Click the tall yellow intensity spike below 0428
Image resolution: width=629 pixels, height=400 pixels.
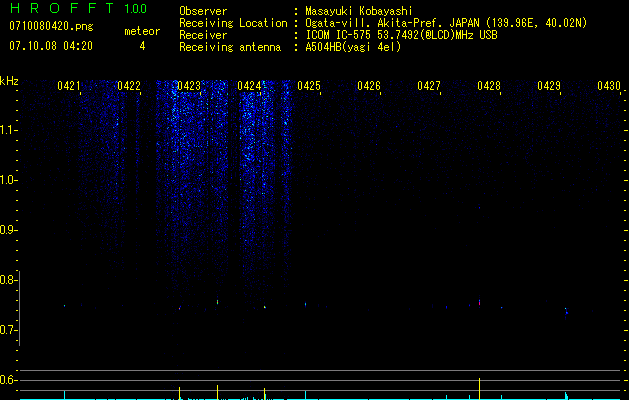[x=479, y=388]
